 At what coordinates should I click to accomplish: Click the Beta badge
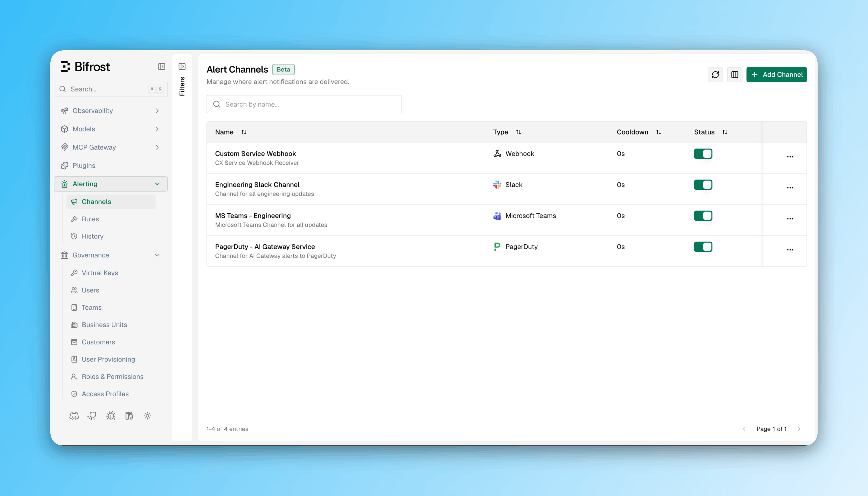pos(283,69)
